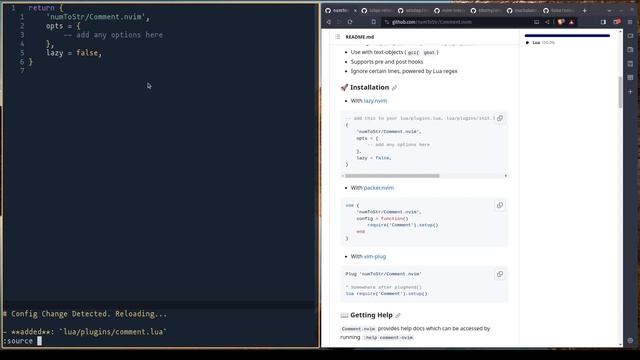This screenshot has width=640, height=360.
Task: Close the active Comment.nvim tab
Action: click(x=355, y=11)
